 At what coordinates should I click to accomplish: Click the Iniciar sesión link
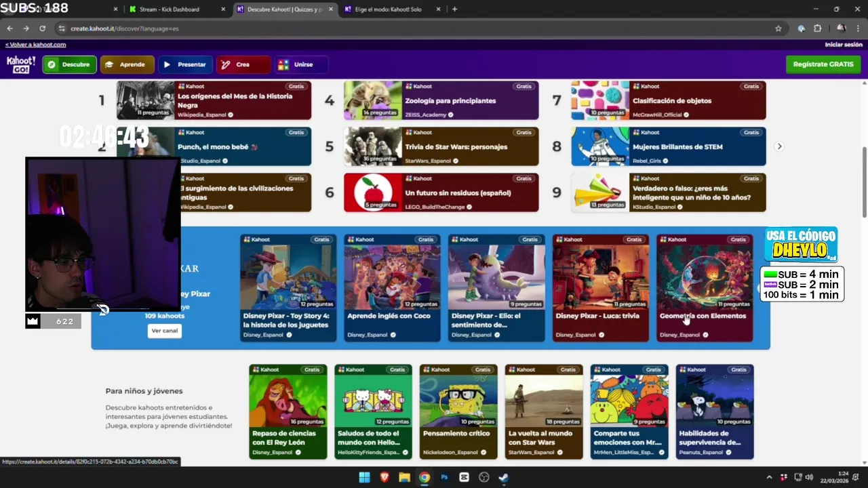[x=844, y=45]
